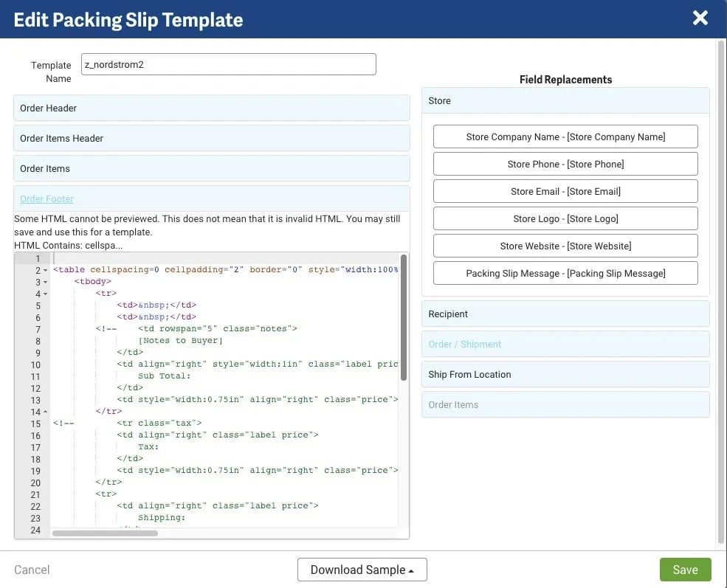
Task: Insert the Store Email field replacement
Action: coord(565,190)
